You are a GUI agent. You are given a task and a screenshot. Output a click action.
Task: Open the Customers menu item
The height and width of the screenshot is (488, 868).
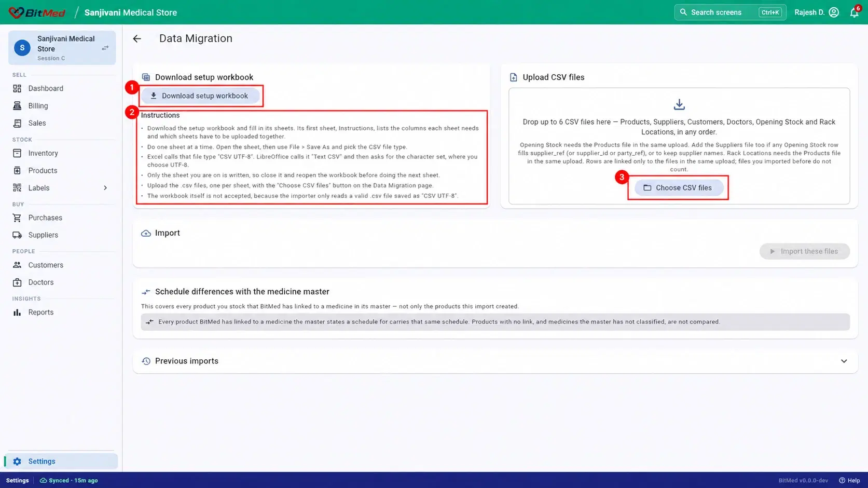tap(62, 265)
